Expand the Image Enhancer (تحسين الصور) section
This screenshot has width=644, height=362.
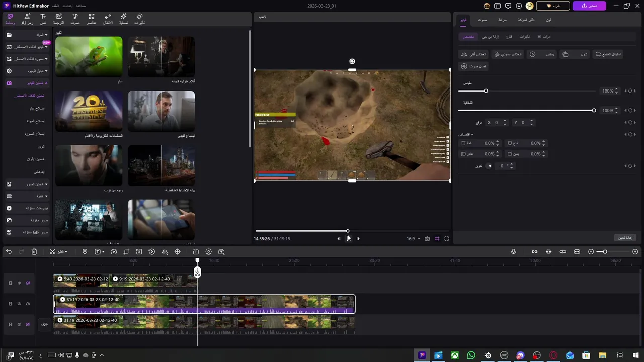[28, 184]
